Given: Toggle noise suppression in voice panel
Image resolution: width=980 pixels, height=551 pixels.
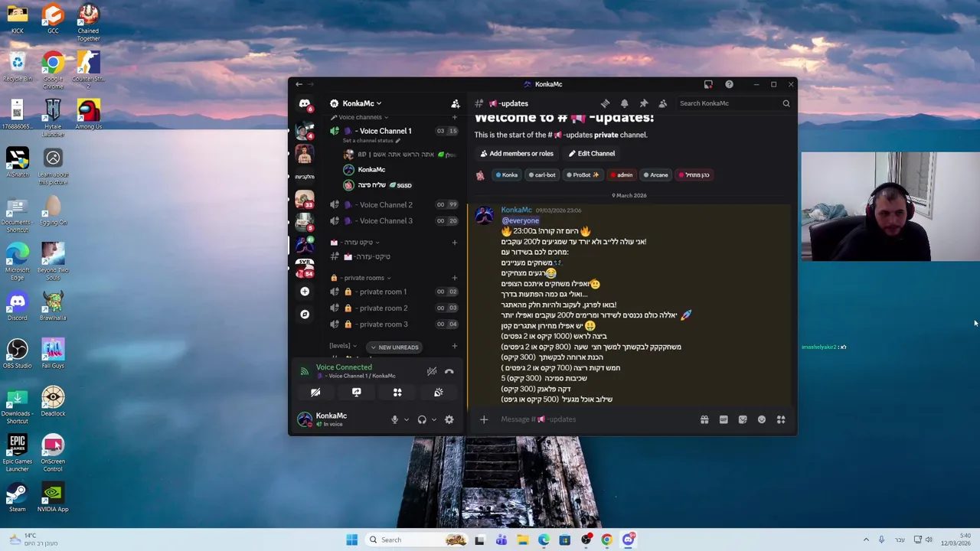Looking at the screenshot, I should (x=432, y=372).
